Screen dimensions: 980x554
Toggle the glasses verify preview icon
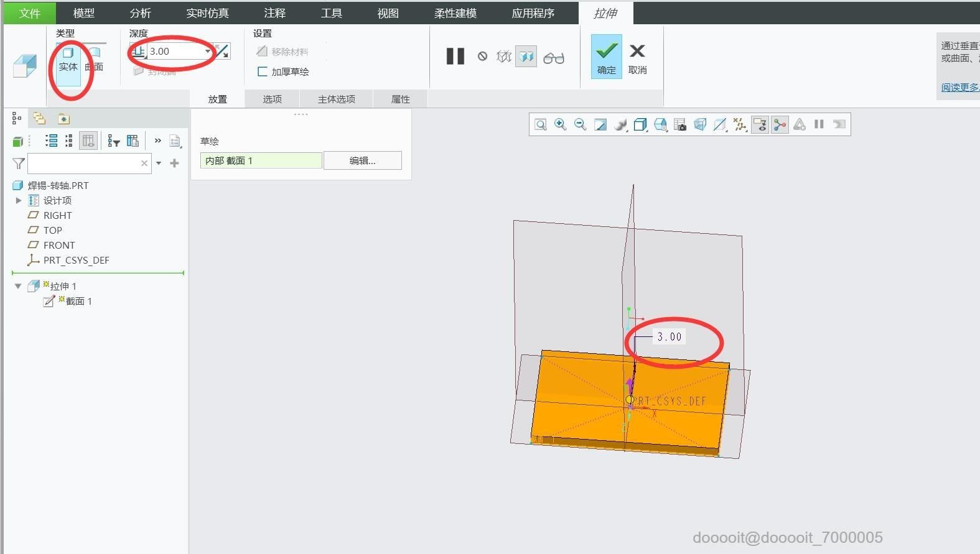pos(553,57)
